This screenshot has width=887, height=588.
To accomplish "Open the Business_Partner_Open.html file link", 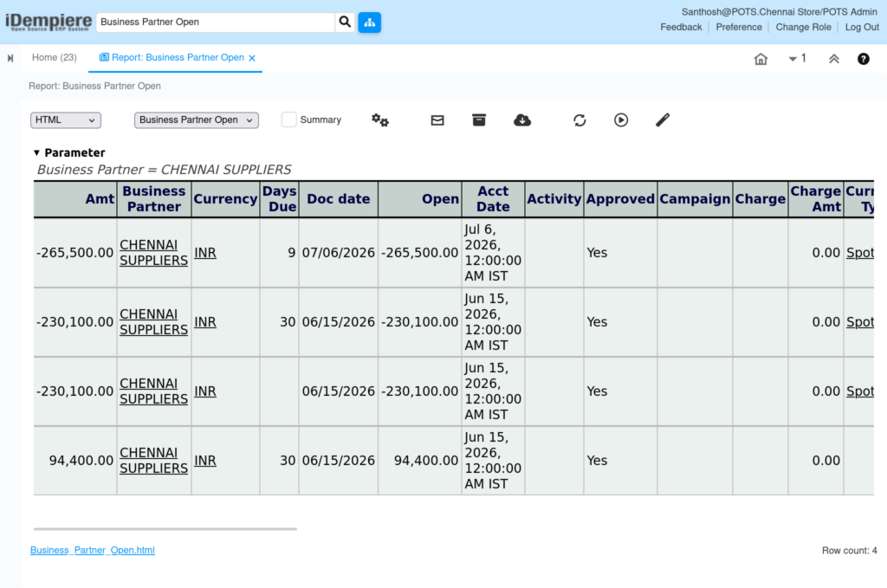I will click(92, 550).
